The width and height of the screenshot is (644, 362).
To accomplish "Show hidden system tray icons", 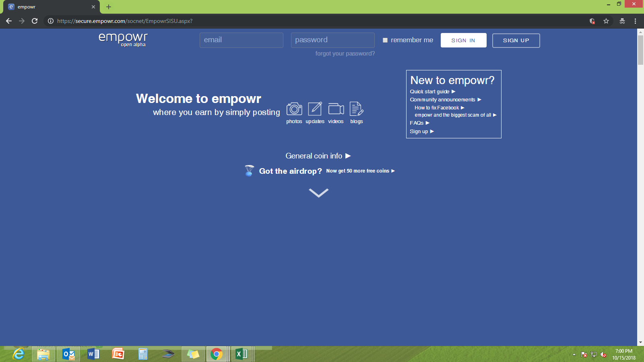I will [x=574, y=354].
